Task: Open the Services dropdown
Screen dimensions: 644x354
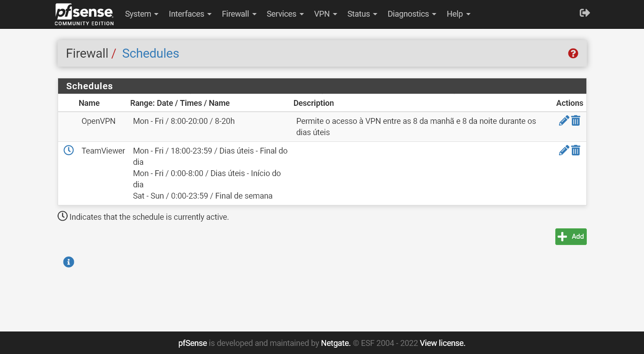Action: [x=285, y=14]
